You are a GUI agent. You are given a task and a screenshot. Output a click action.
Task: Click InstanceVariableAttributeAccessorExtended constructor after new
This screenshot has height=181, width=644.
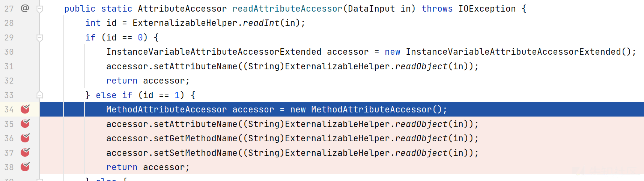[x=513, y=52]
